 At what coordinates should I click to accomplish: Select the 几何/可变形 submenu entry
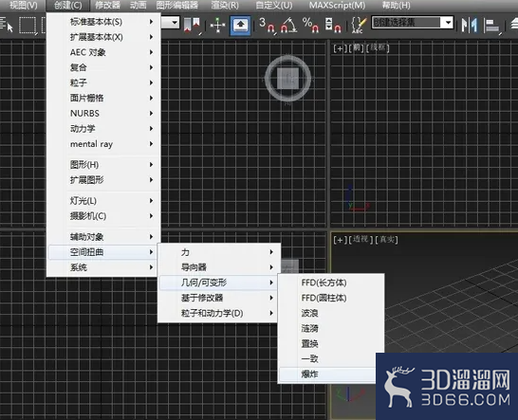pyautogui.click(x=219, y=283)
